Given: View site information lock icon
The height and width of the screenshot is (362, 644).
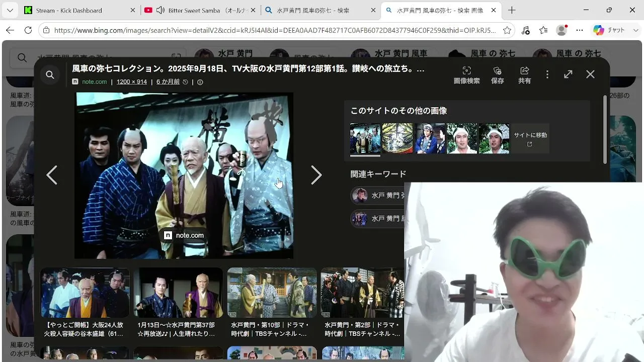Looking at the screenshot, I should click(46, 30).
